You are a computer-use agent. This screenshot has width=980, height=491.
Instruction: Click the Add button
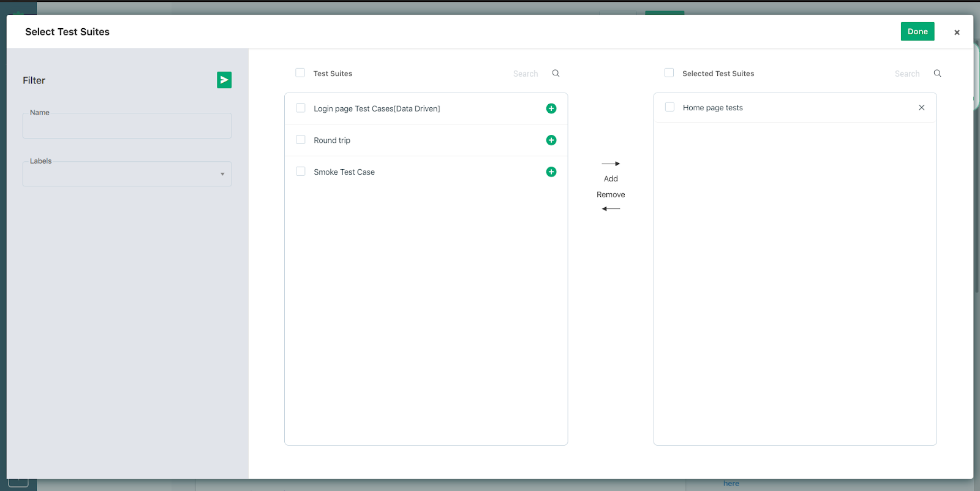click(x=611, y=179)
